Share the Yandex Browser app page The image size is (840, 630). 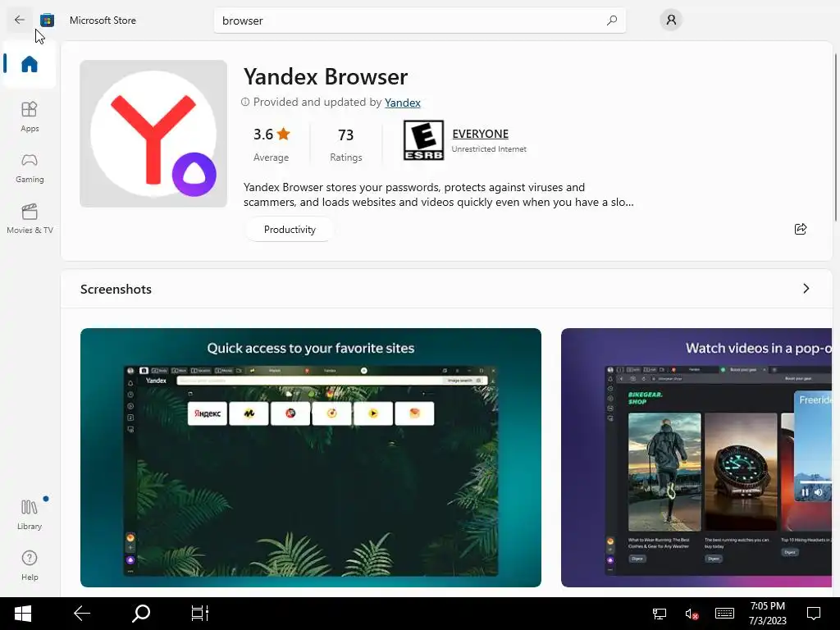[801, 230]
